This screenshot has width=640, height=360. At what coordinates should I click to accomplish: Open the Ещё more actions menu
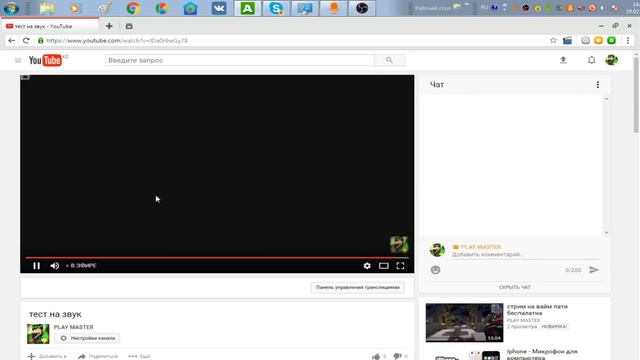point(139,356)
